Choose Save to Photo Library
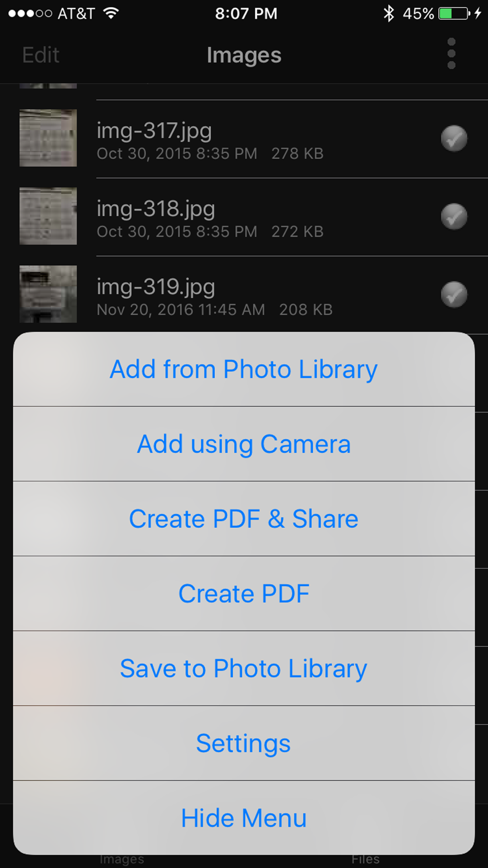 (x=244, y=669)
